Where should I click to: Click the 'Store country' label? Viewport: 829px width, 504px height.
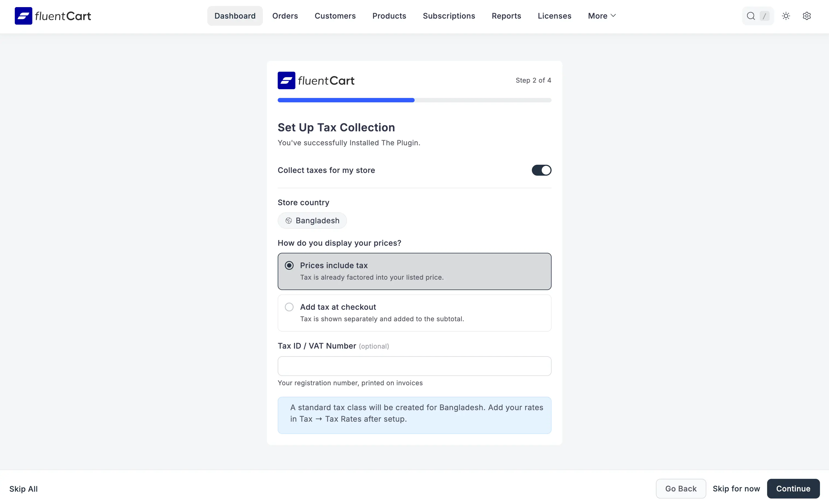tap(303, 202)
